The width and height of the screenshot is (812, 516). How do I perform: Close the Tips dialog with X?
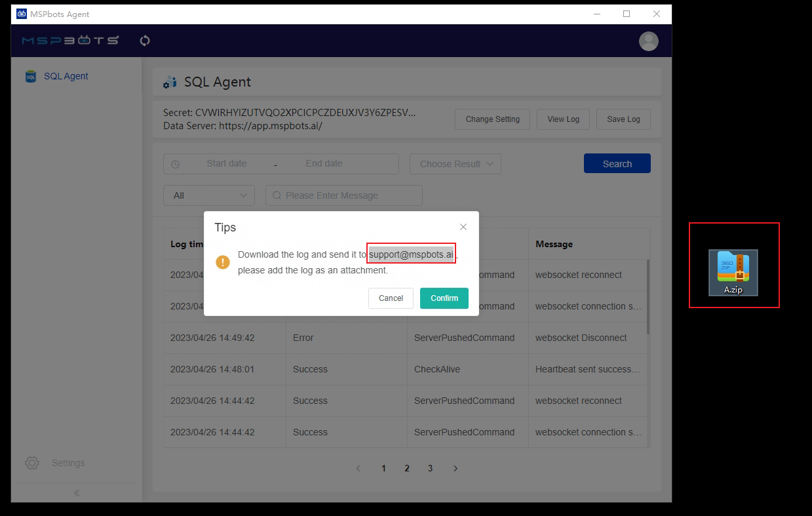[463, 227]
